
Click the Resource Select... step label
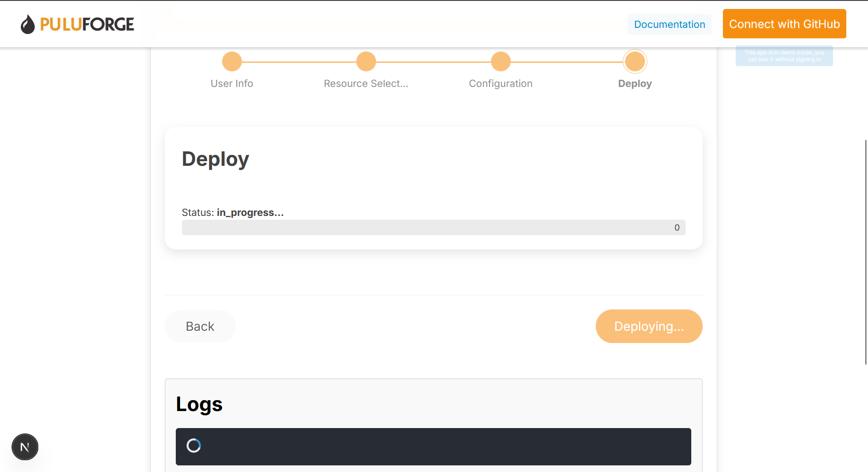(x=366, y=84)
